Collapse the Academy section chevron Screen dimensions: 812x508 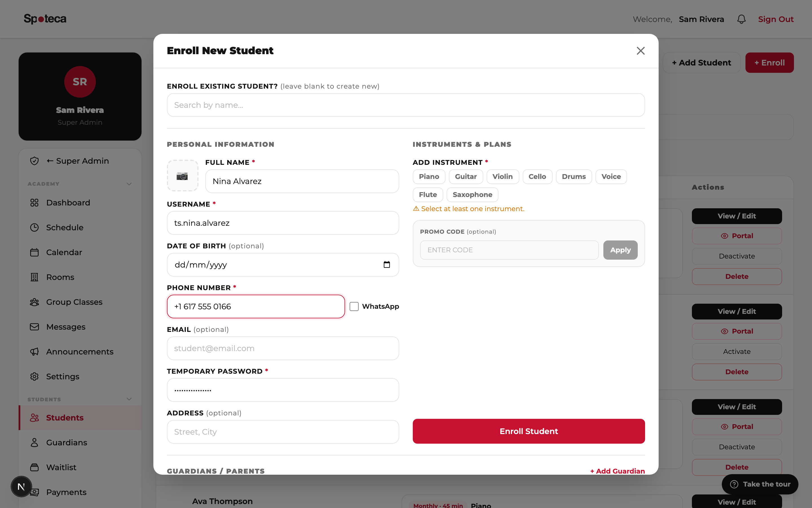[x=129, y=184]
